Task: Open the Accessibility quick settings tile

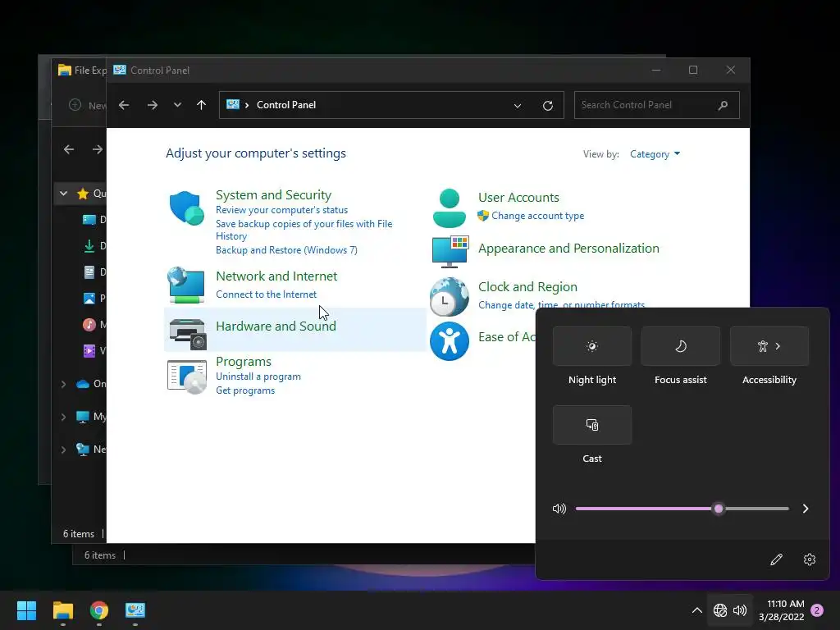Action: 769,346
